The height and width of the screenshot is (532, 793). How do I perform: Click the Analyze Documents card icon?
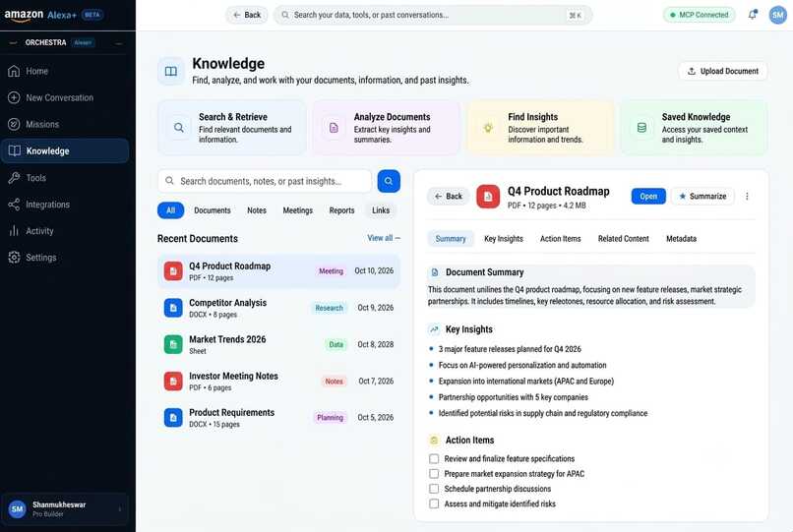[334, 128]
